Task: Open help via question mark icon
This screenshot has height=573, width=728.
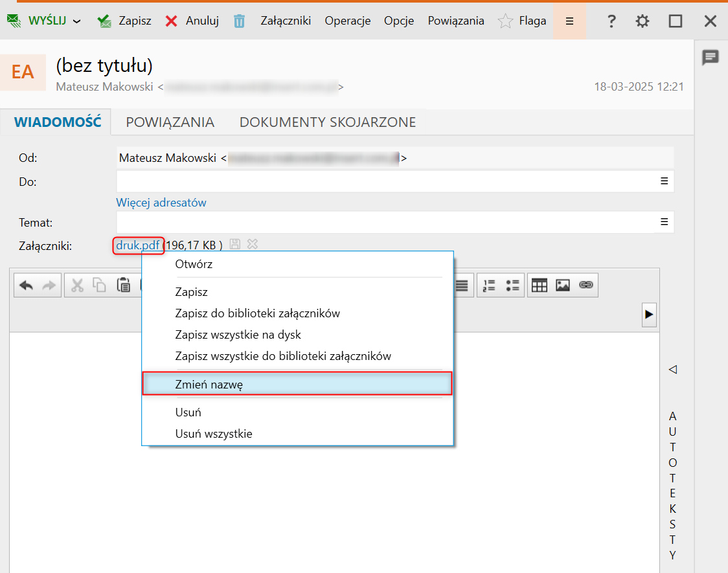Action: [x=611, y=21]
